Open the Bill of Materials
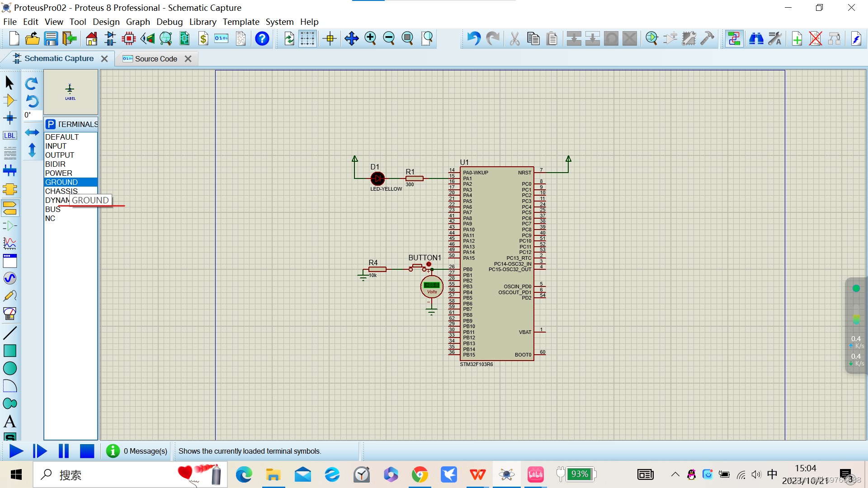Screen dimensions: 868x488 (x=203, y=38)
